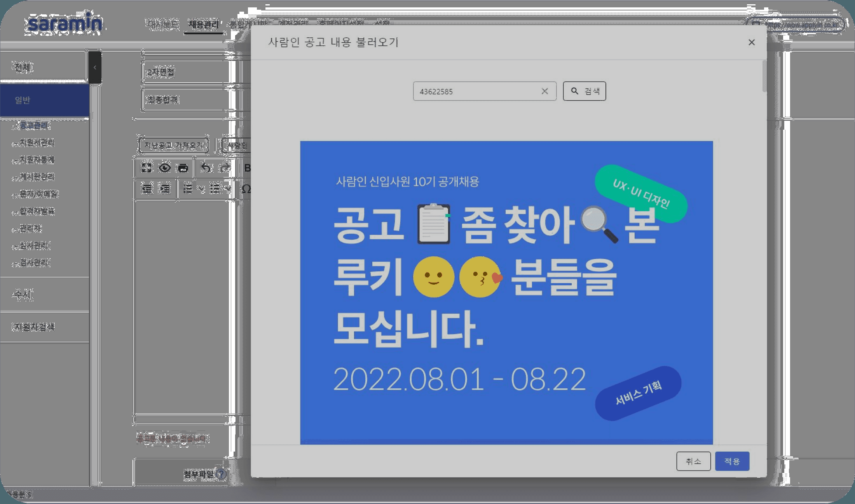855x504 pixels.
Task: Open 지원자통계 in the sidebar
Action: [37, 160]
